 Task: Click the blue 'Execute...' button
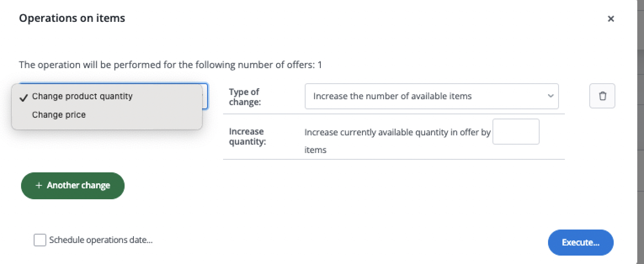pos(580,242)
